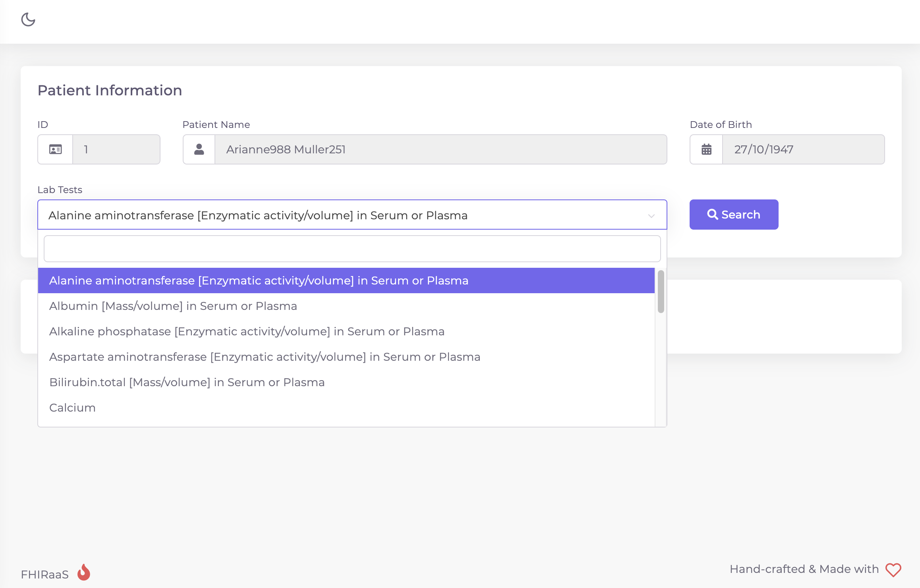Click the magnifier icon in Search button
Screen dimensions: 920x588
point(713,215)
